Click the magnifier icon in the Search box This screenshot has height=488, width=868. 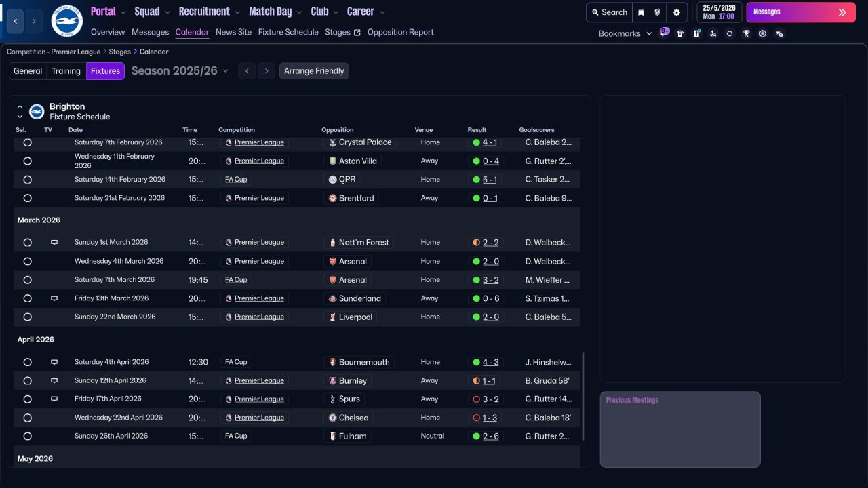(595, 12)
